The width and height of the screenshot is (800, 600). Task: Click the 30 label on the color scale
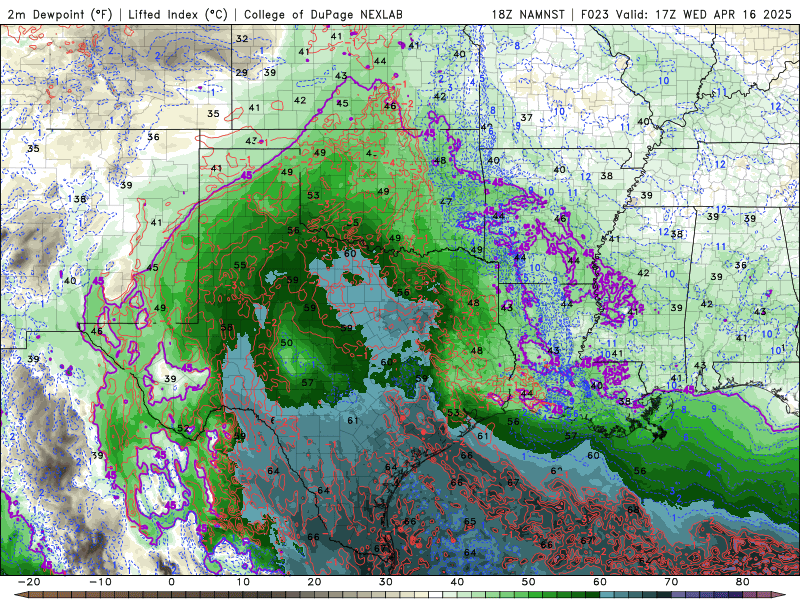point(386,582)
